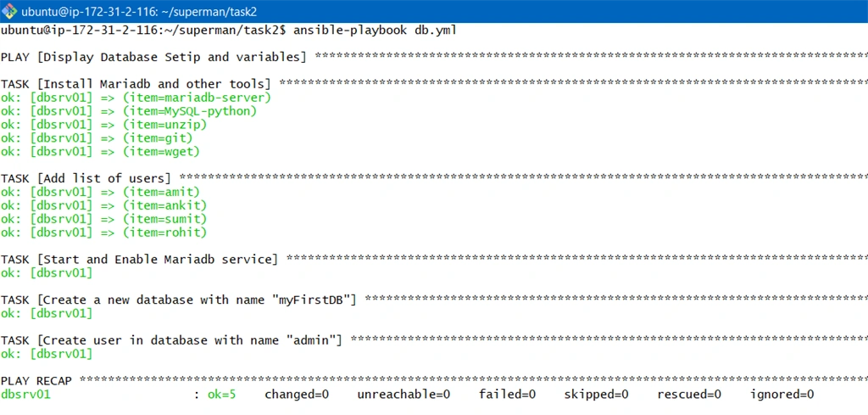Click the 'skipped=0' recap value
This screenshot has width=868, height=415.
[596, 395]
